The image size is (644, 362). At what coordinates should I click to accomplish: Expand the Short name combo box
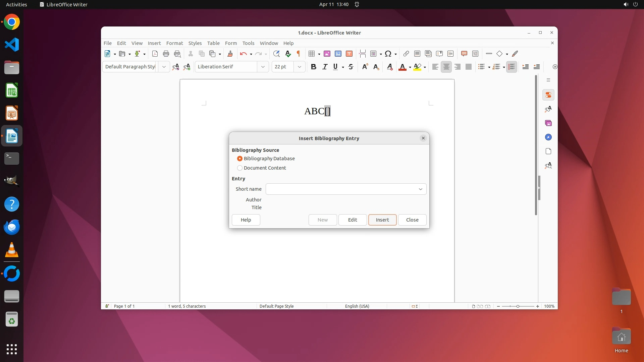[x=420, y=189]
